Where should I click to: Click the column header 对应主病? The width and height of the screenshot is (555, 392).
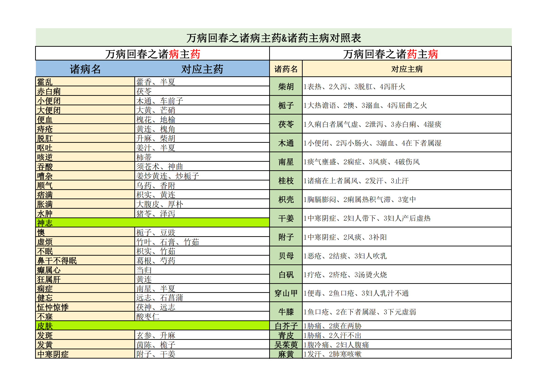(x=407, y=69)
